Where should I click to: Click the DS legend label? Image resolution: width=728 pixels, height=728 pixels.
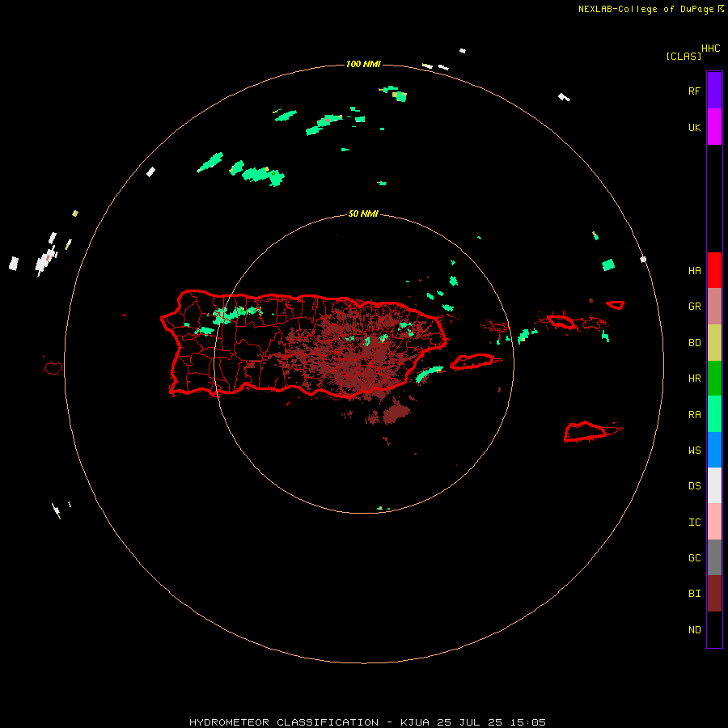click(694, 485)
